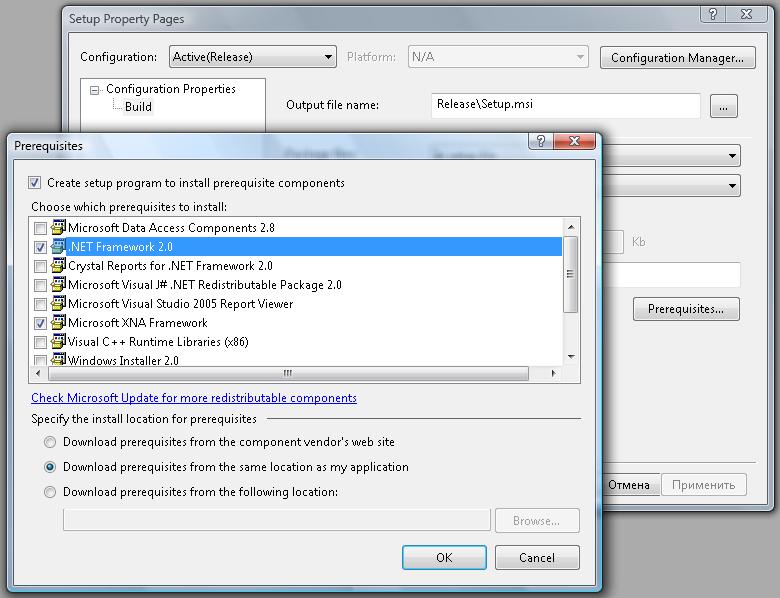Click the Microsoft XNA Framework package icon

click(x=58, y=323)
